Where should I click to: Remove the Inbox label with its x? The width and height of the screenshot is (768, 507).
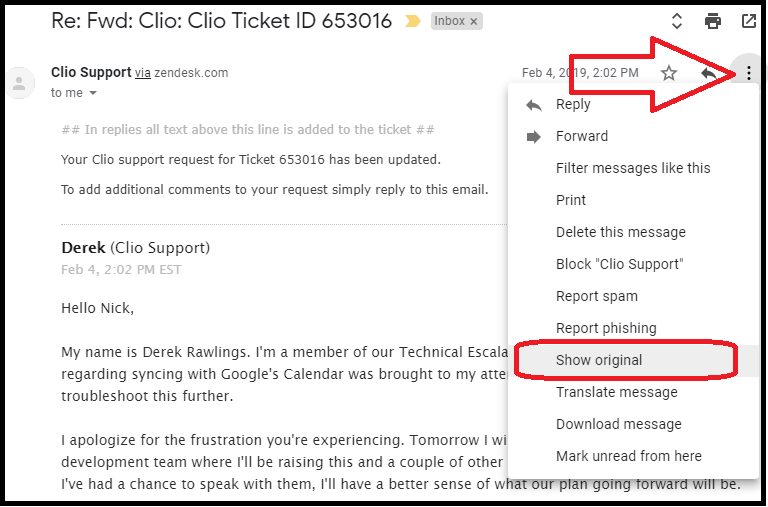click(474, 22)
